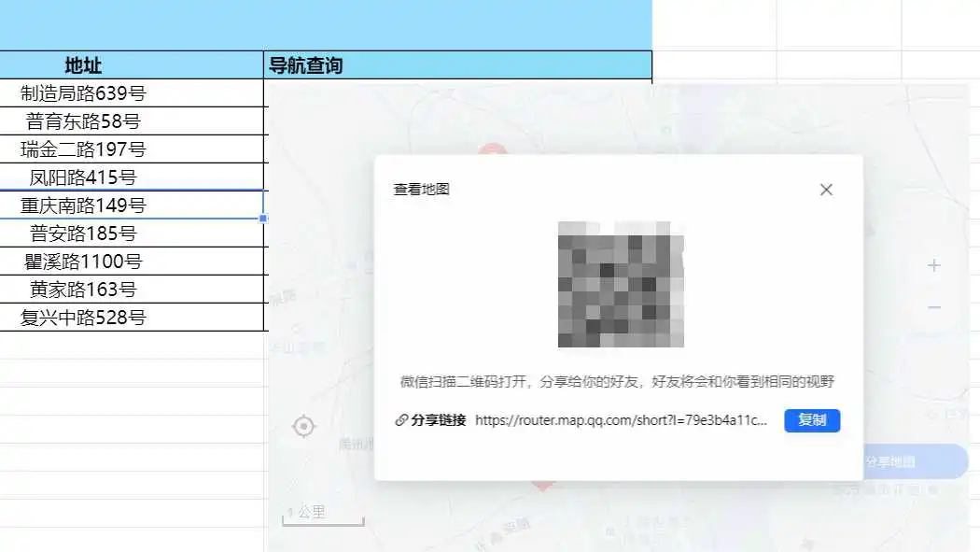Select the 地址 header cell

[132, 65]
